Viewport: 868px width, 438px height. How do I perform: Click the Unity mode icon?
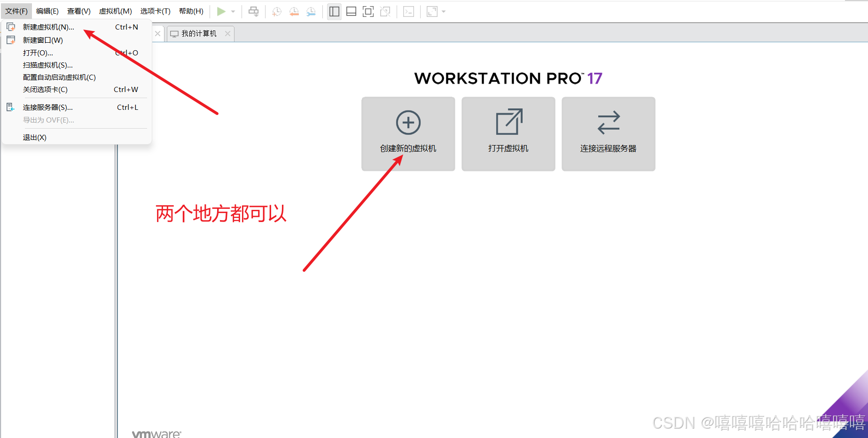point(385,12)
